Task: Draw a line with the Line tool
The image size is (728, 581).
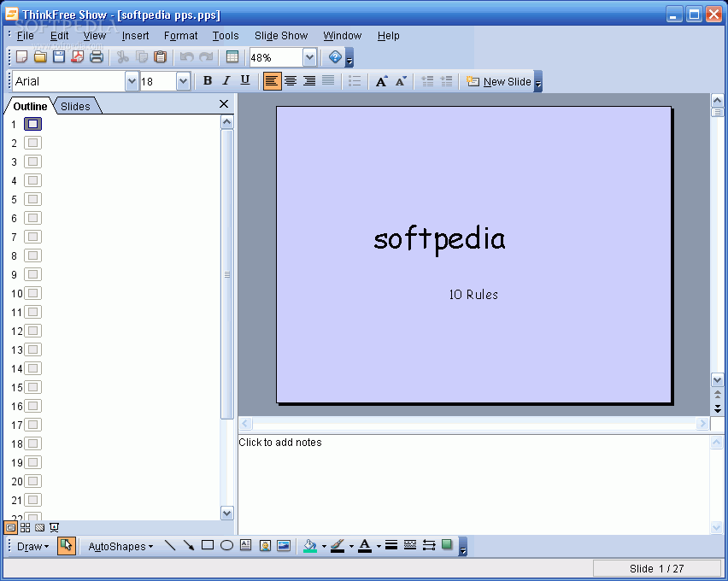Action: 170,545
